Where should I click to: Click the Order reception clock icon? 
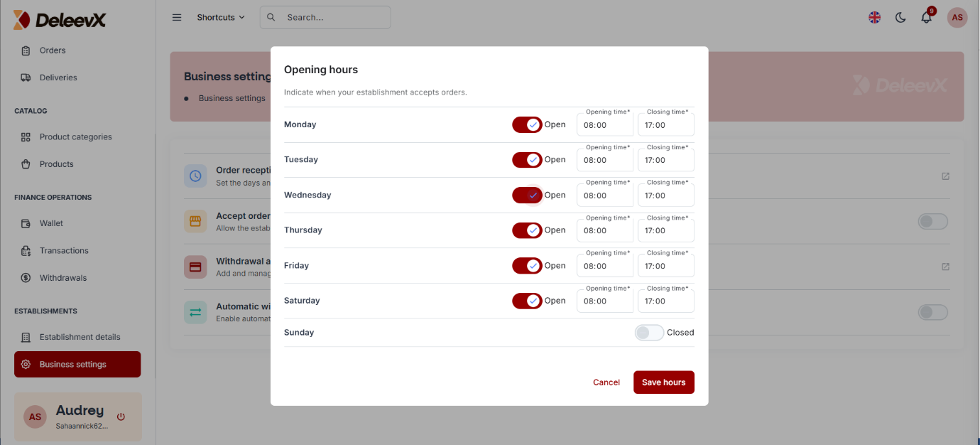(x=195, y=176)
